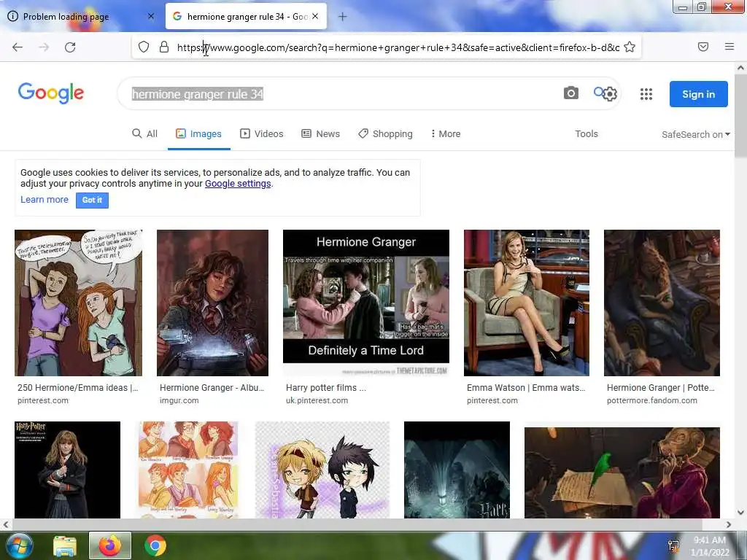Viewport: 747px width, 560px height.
Task: Go to Google homepage via logo
Action: (x=51, y=93)
